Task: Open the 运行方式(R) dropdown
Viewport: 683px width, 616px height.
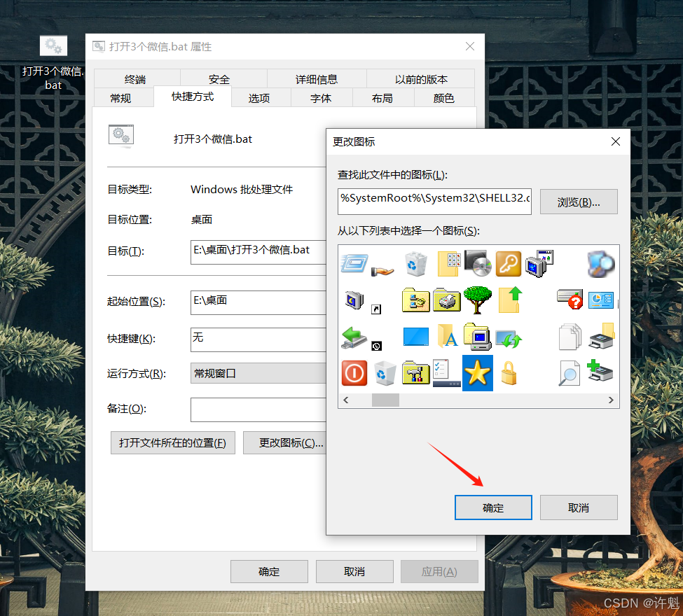Action: tap(258, 373)
